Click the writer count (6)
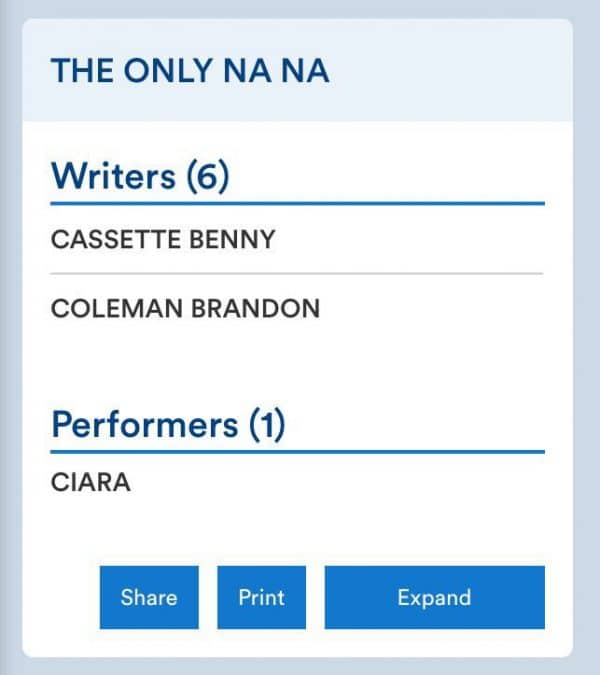Viewport: 600px width, 675px height. click(x=208, y=176)
